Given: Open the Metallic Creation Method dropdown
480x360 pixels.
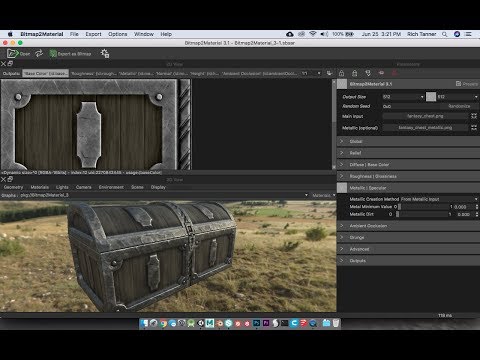Looking at the screenshot, I should click(x=439, y=199).
